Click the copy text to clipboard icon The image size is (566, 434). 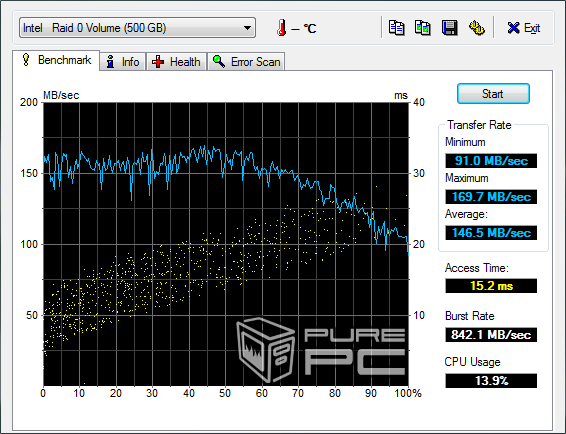(x=396, y=28)
